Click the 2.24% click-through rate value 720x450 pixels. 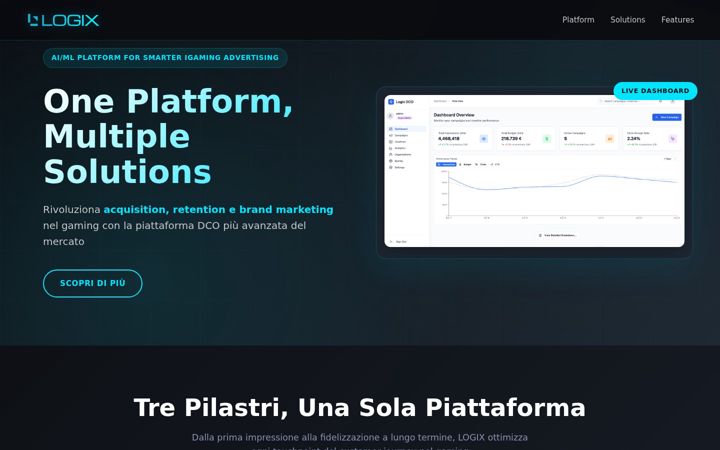[634, 138]
